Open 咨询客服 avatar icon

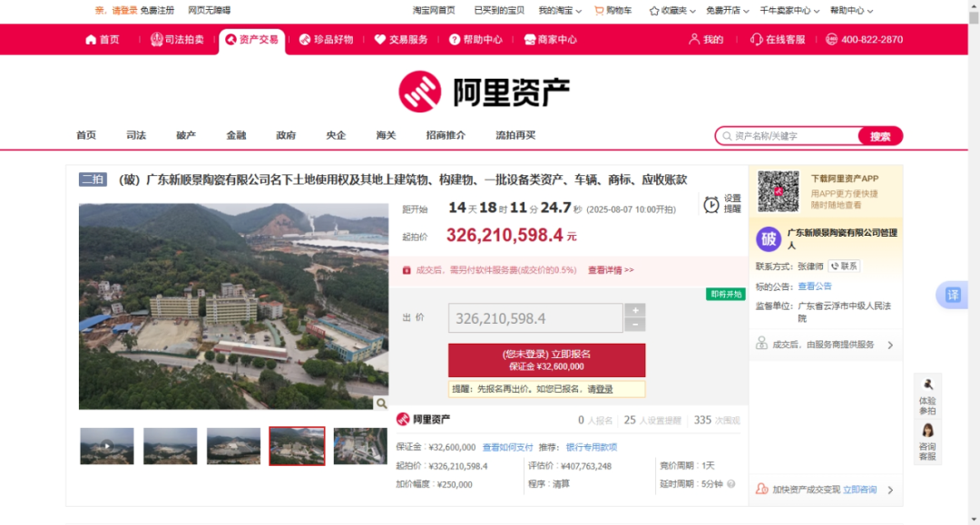click(x=927, y=431)
